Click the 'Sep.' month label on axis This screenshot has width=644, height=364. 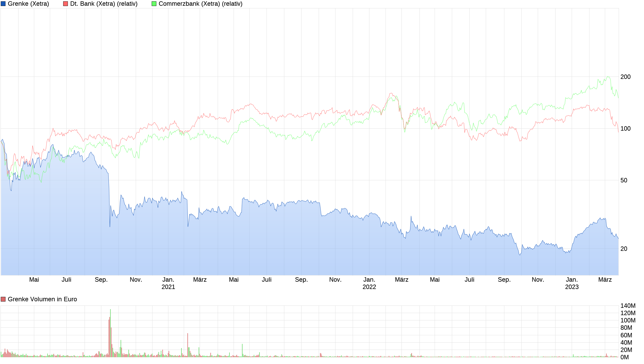click(102, 279)
